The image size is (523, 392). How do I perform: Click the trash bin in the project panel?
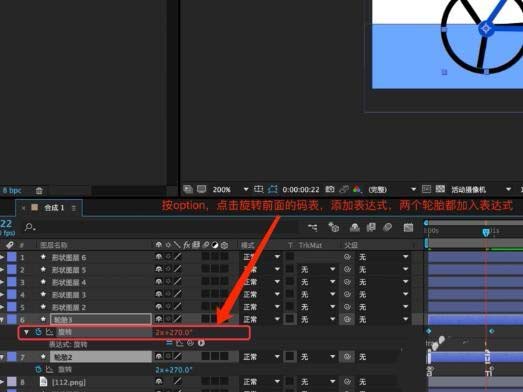point(39,190)
